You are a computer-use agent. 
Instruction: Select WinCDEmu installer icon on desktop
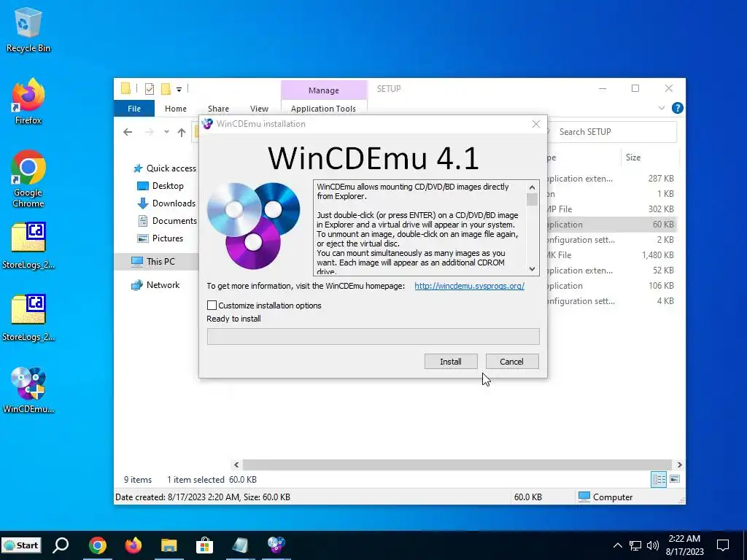[28, 389]
